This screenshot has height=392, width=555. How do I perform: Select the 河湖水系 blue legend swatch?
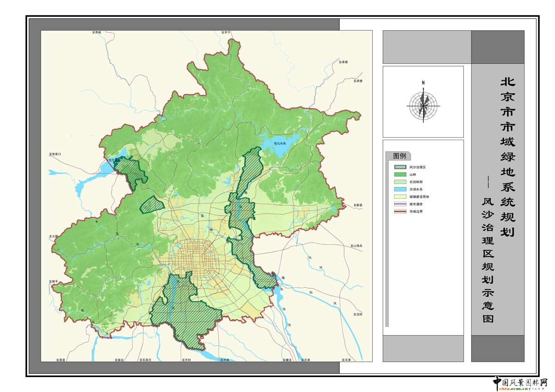tap(400, 189)
